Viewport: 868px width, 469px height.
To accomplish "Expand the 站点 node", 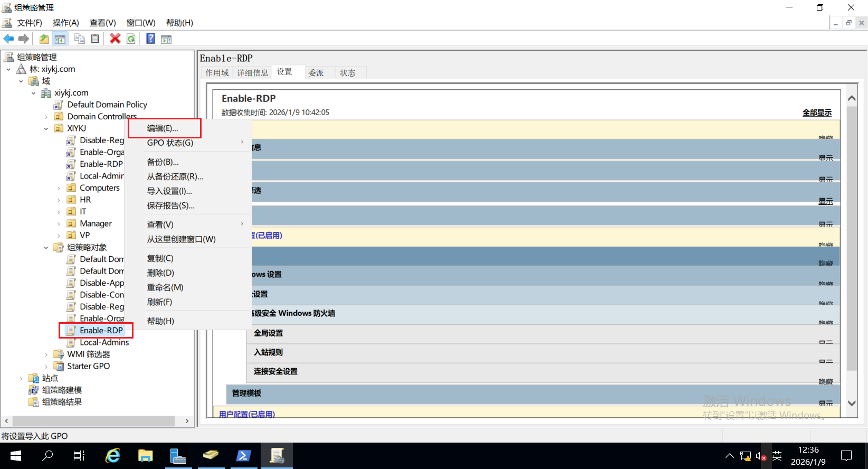I will click(21, 378).
